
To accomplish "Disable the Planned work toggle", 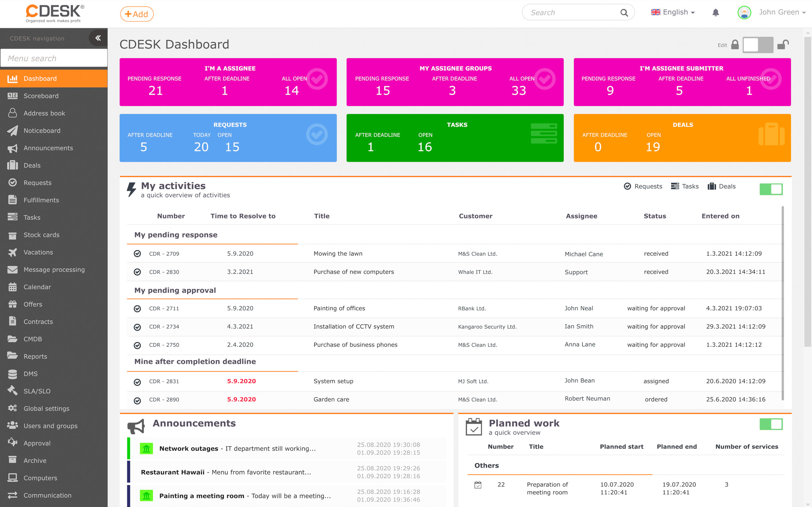I will (771, 424).
